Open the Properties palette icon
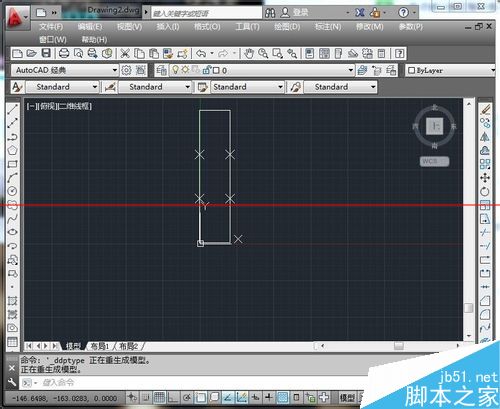The height and width of the screenshot is (409, 500). [x=310, y=53]
